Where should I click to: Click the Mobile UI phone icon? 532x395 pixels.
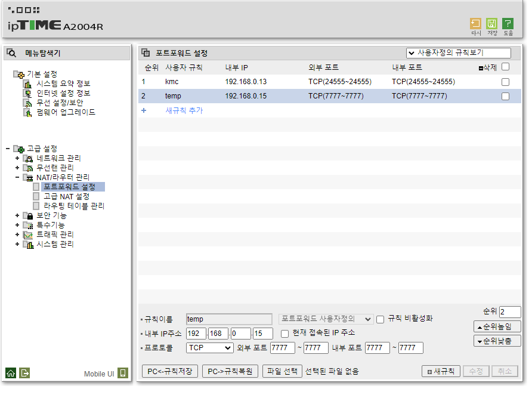pos(123,373)
